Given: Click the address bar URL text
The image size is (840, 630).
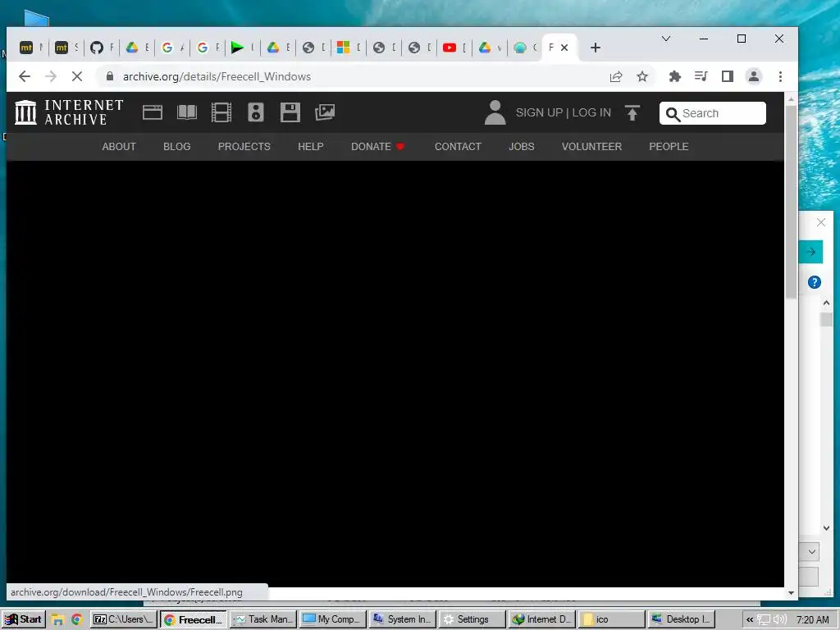Looking at the screenshot, I should pos(217,76).
